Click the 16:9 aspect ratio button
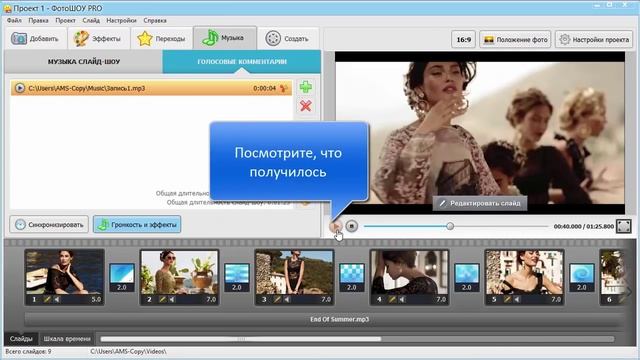This screenshot has height=360, width=640. [463, 40]
